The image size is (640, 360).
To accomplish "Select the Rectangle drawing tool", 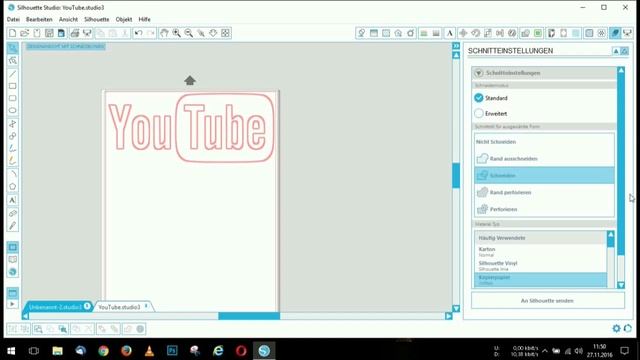I will coord(13,86).
